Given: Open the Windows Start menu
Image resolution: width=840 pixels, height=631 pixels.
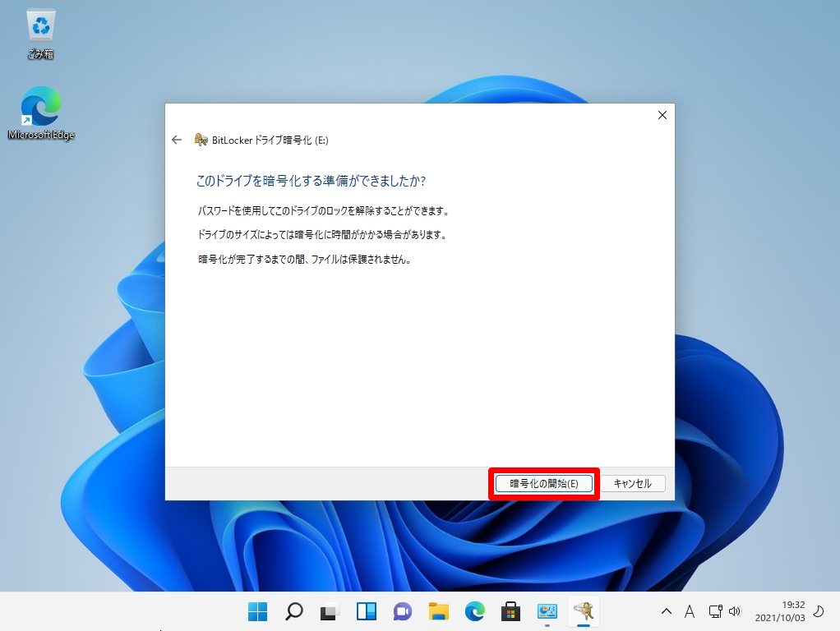Looking at the screenshot, I should (x=258, y=611).
